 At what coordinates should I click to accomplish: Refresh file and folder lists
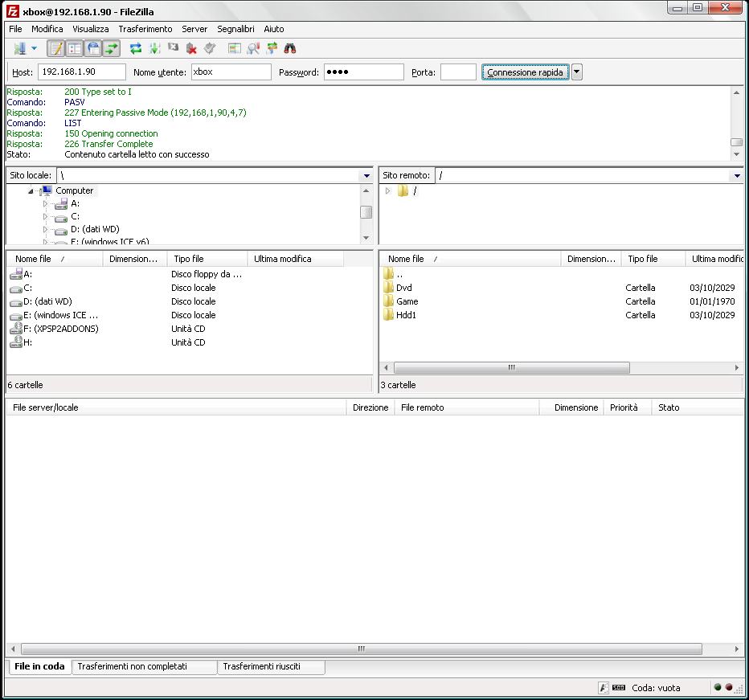(x=136, y=48)
